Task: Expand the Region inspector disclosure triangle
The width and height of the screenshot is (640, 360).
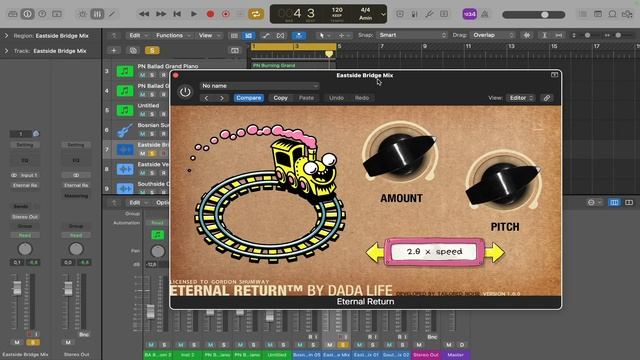Action: [x=6, y=36]
